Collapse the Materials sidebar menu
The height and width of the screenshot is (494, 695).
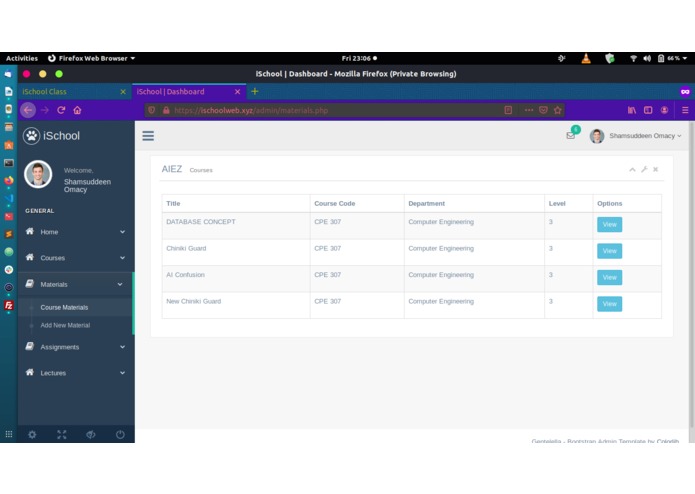click(75, 284)
